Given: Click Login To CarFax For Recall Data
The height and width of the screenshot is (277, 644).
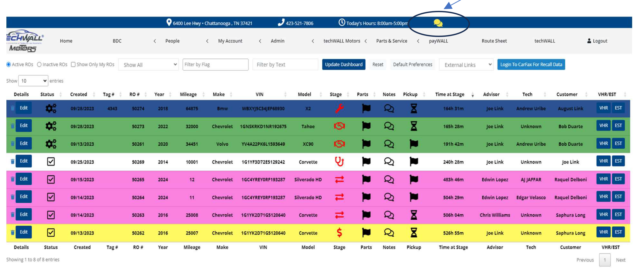Looking at the screenshot, I should (531, 65).
